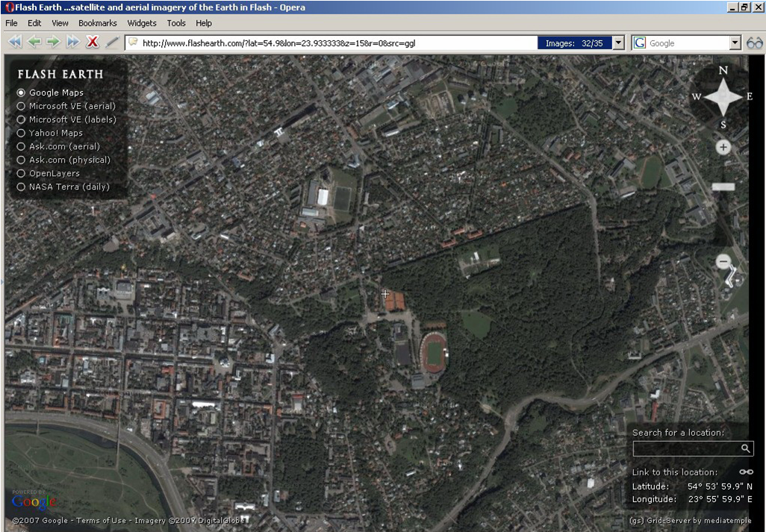
Task: Click the Rewind navigation button
Action: click(x=14, y=43)
